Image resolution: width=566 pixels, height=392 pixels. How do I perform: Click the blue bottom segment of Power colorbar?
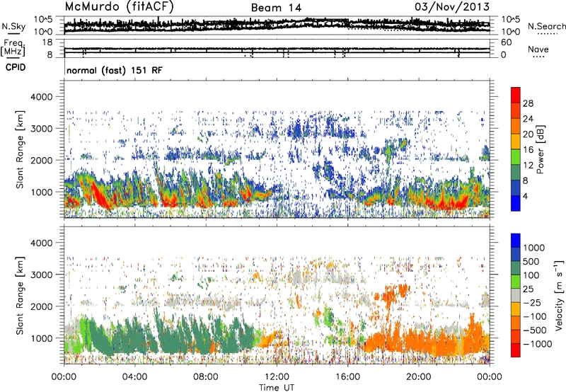[x=516, y=203]
